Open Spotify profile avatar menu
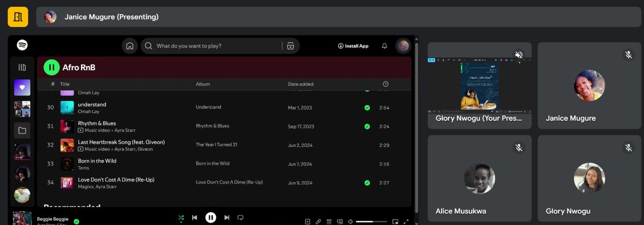 click(403, 46)
